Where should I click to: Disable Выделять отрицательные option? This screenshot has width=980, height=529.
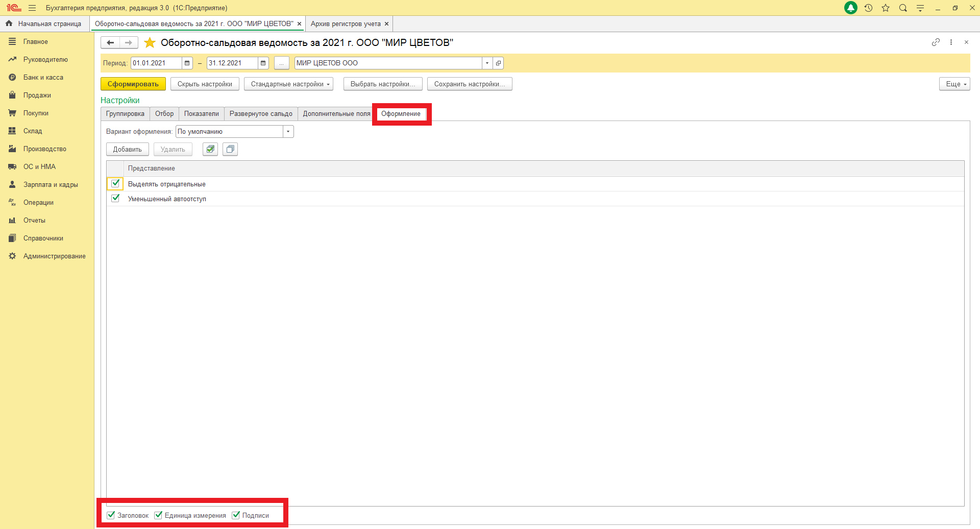(115, 184)
